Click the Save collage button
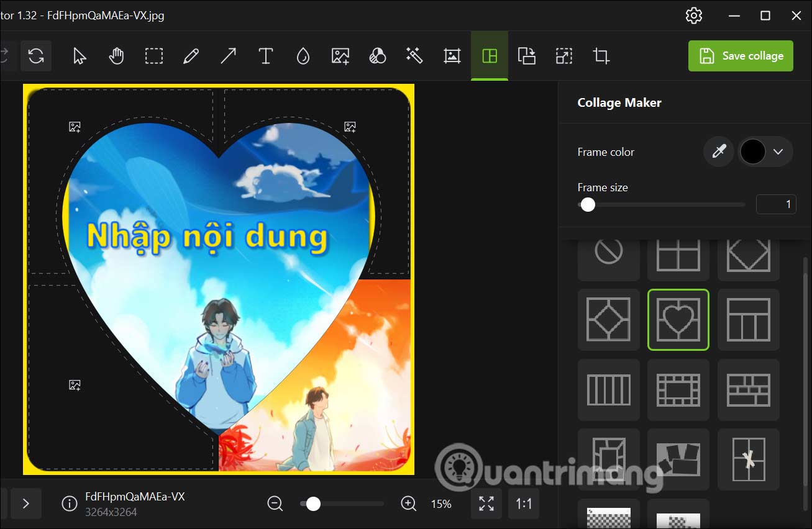The width and height of the screenshot is (812, 529). (741, 56)
